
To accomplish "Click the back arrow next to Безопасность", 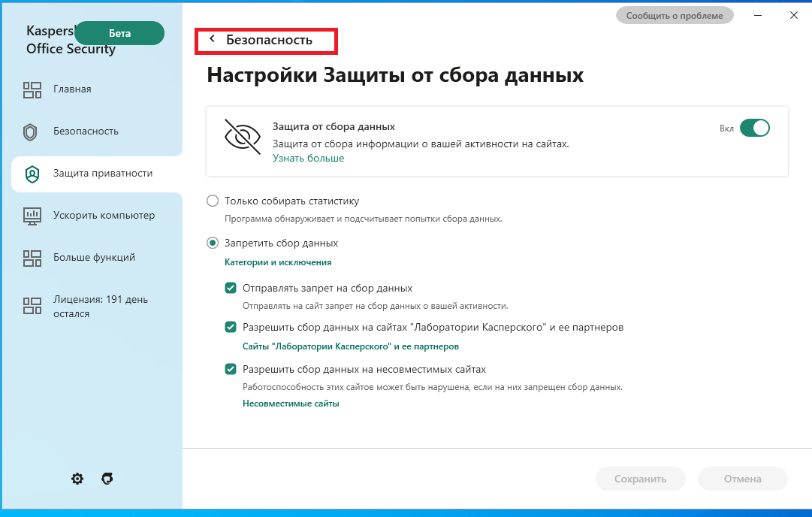I will pos(212,39).
